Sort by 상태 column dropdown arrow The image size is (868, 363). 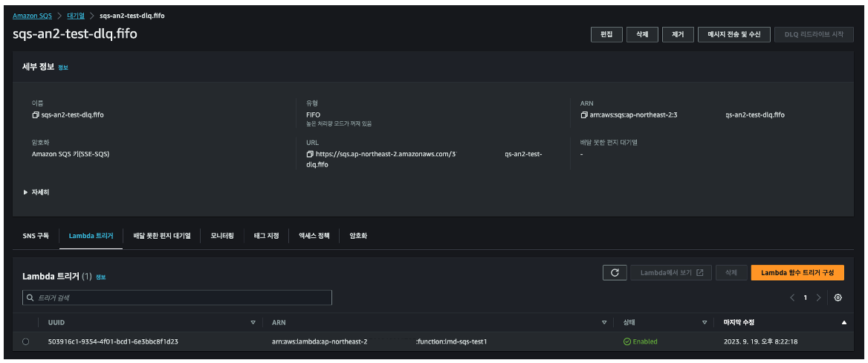coord(705,322)
